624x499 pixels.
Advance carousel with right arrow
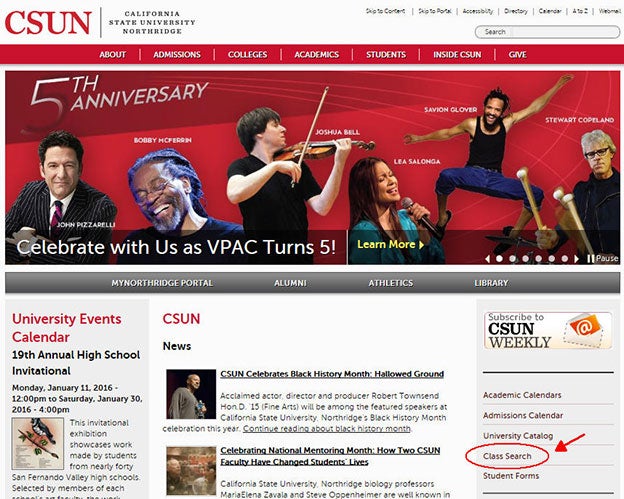click(x=576, y=259)
